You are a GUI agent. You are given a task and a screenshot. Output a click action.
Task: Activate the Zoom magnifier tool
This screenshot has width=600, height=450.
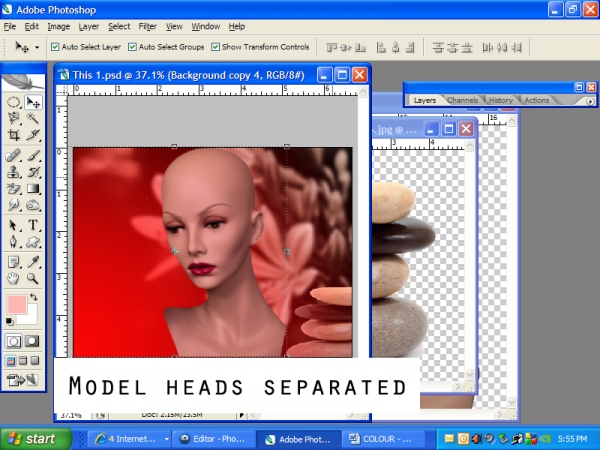coord(33,279)
